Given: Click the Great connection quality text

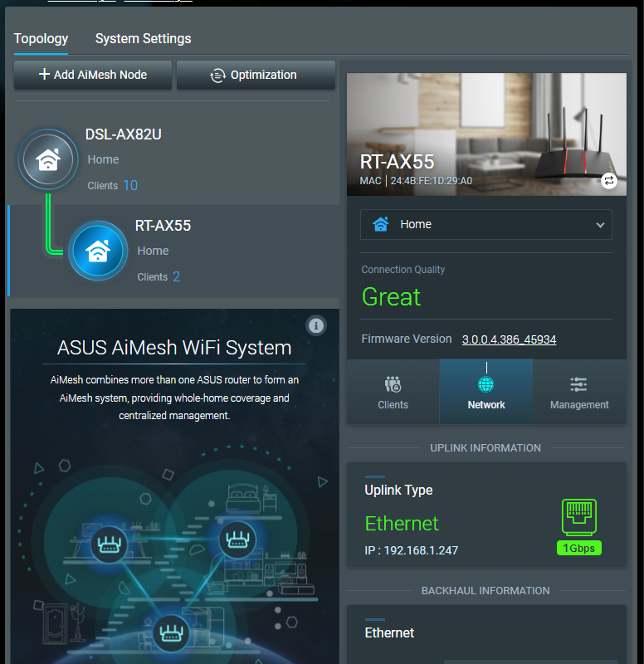Looking at the screenshot, I should 391,297.
